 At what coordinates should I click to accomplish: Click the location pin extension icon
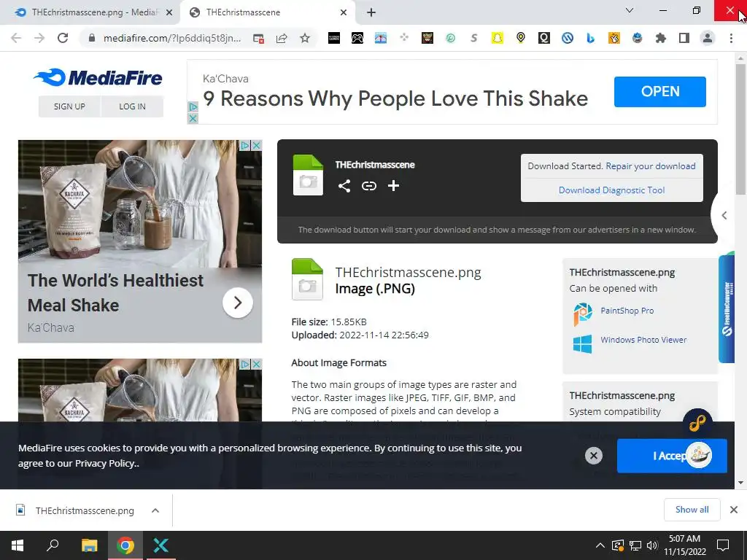point(520,38)
